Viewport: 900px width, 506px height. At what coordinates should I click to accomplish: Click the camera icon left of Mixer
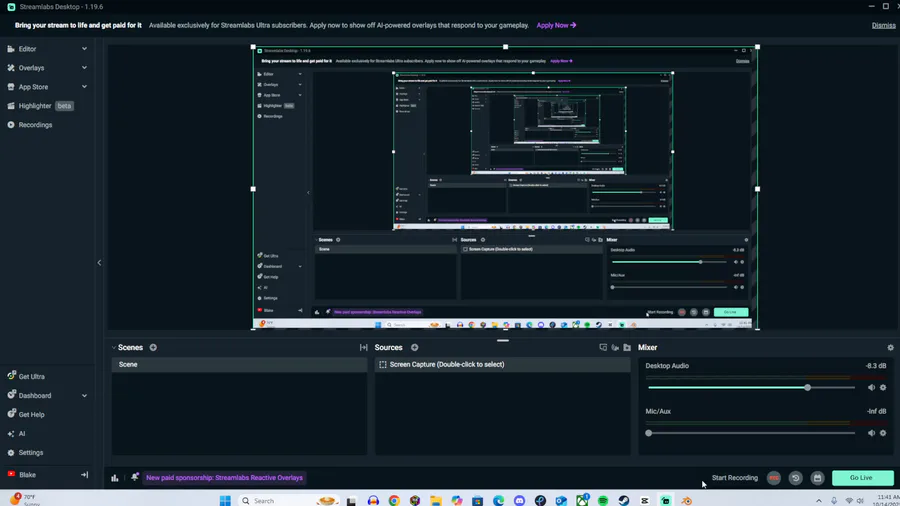pos(615,348)
